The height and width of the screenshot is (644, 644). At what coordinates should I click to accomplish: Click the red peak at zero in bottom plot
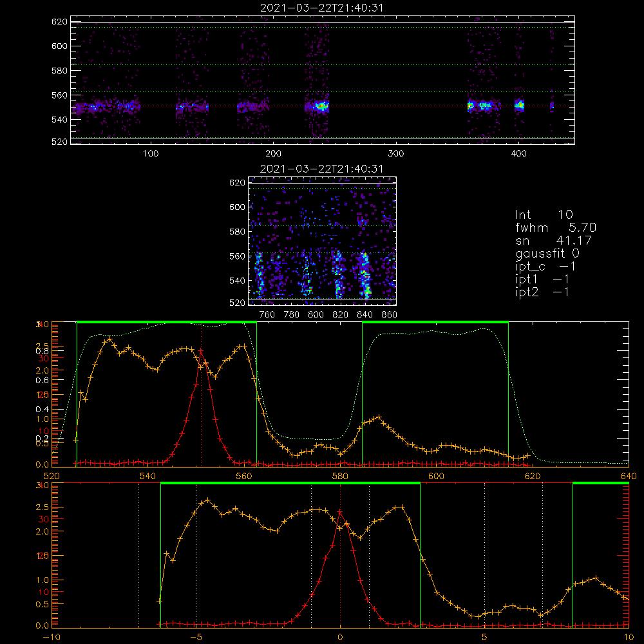pos(340,512)
